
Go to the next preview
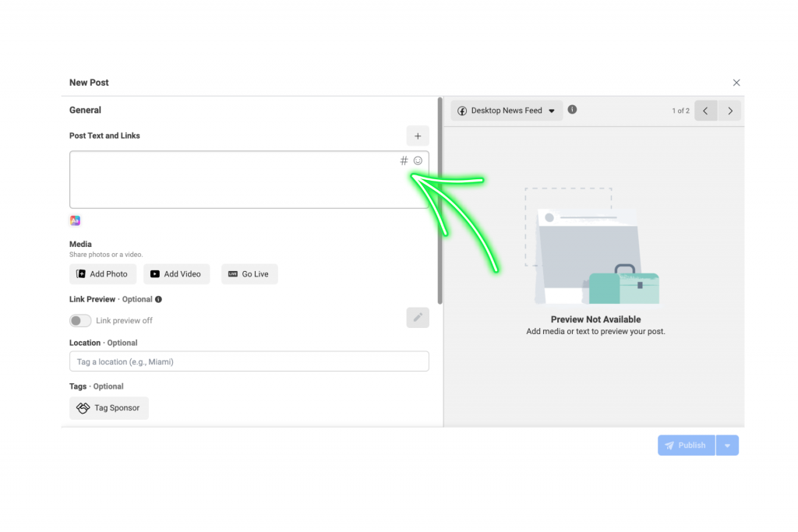click(x=730, y=111)
